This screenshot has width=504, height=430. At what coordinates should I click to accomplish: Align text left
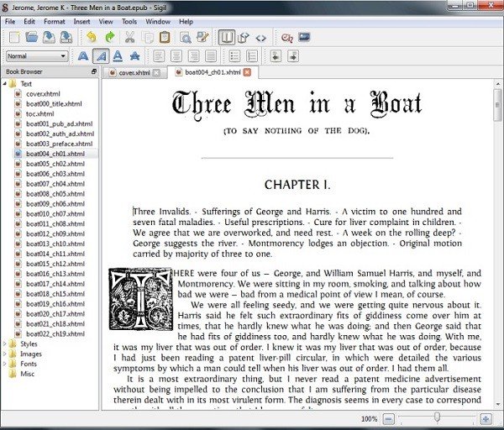159,56
